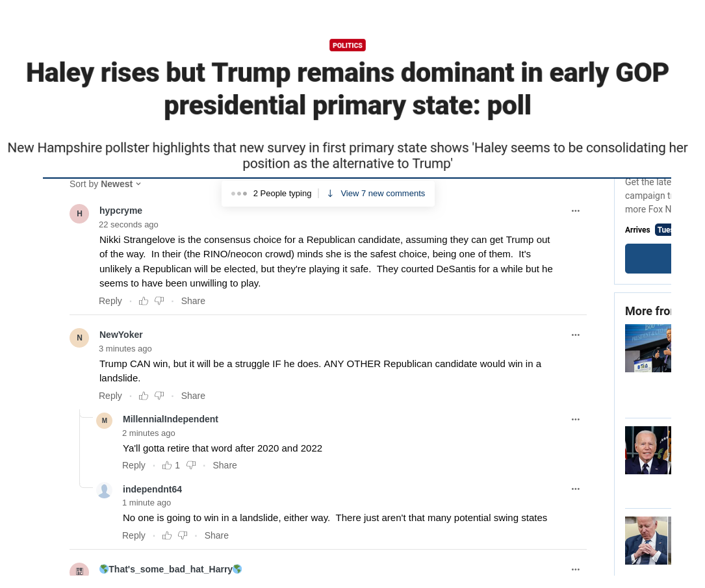
Task: Downvote MillennialIndependent's reply
Action: click(191, 465)
